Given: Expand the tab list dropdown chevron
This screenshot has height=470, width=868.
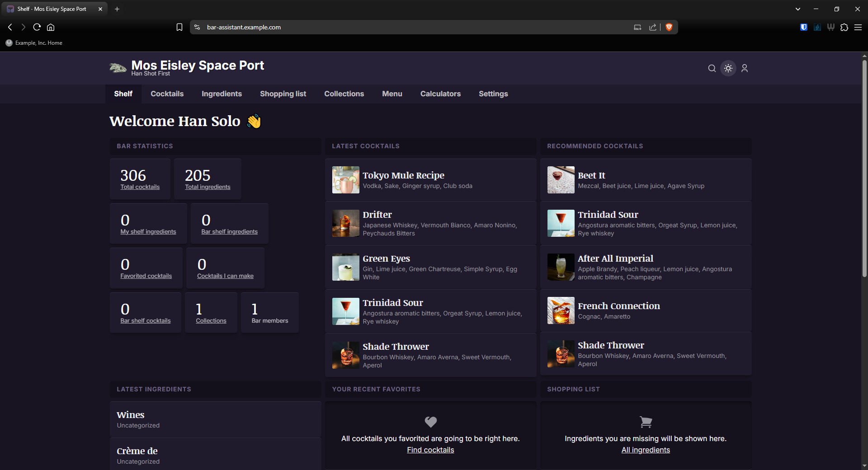Looking at the screenshot, I should (x=797, y=9).
